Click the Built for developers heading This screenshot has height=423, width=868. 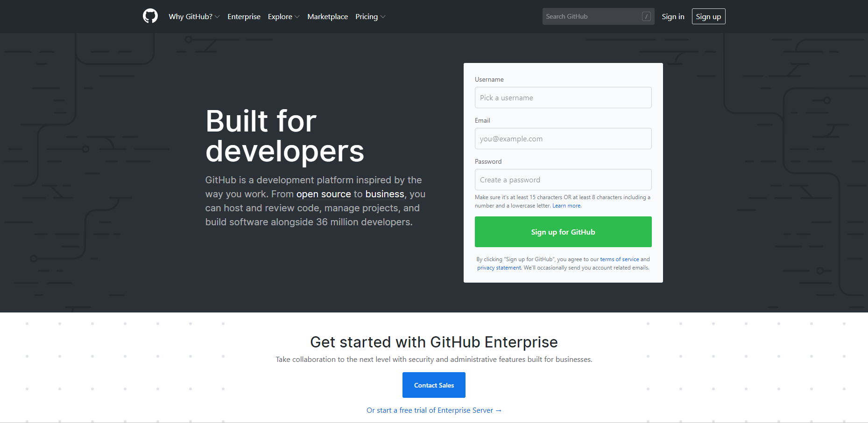click(x=285, y=136)
